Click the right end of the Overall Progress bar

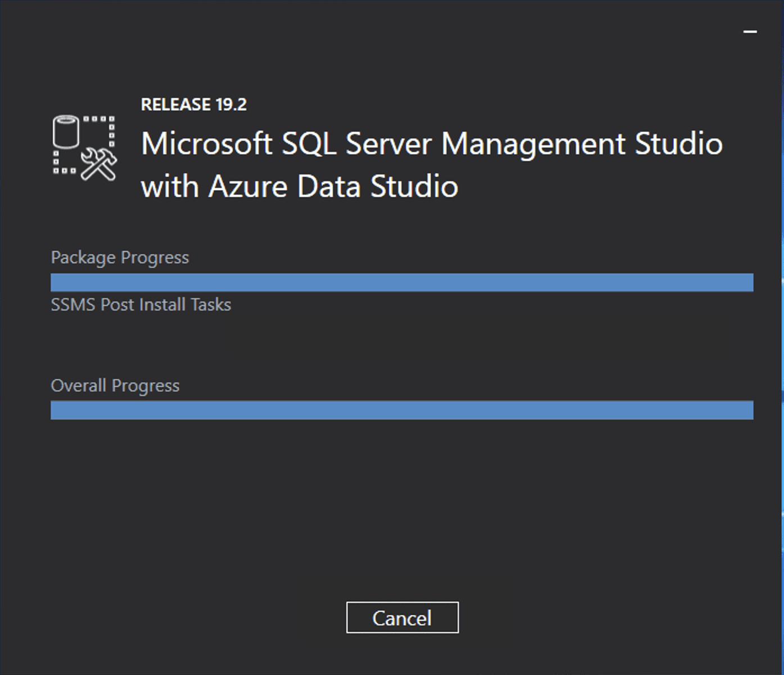pos(747,410)
